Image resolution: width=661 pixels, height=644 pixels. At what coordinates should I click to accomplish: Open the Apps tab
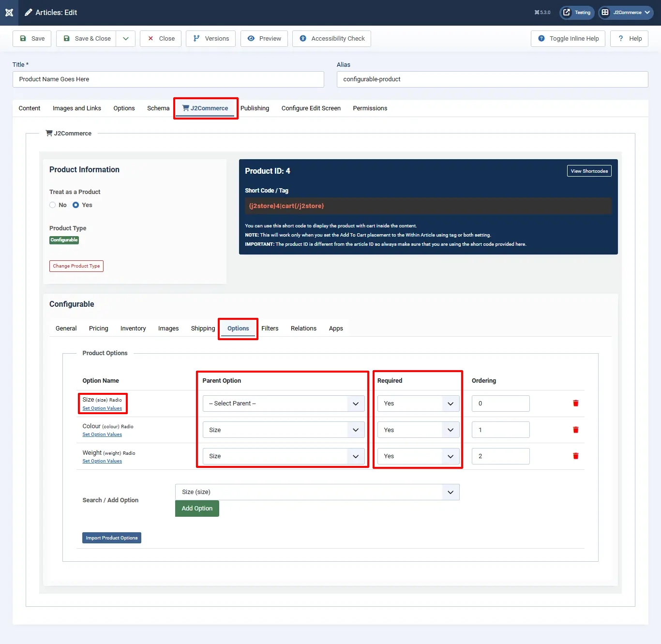click(x=336, y=329)
